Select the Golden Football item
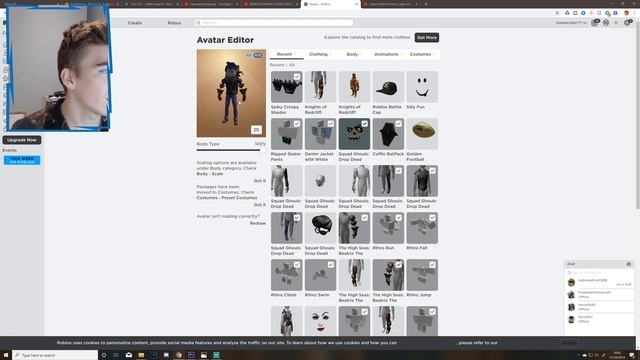Viewport: 640px width, 360px height. tap(422, 134)
